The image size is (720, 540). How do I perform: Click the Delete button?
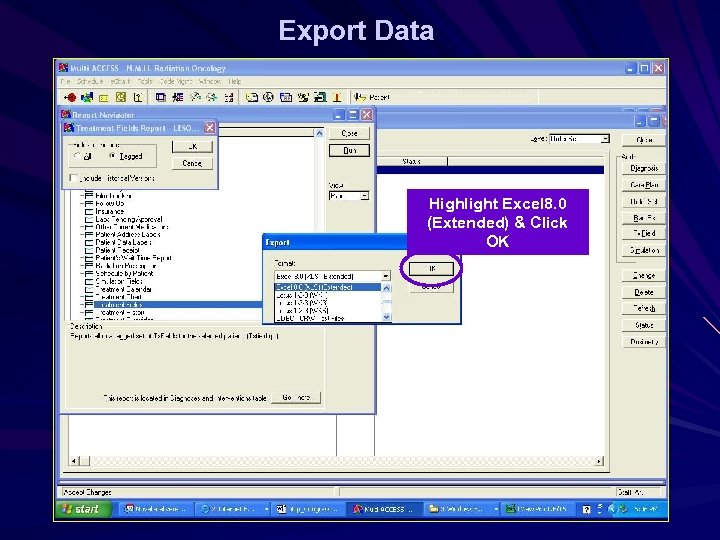click(x=644, y=292)
